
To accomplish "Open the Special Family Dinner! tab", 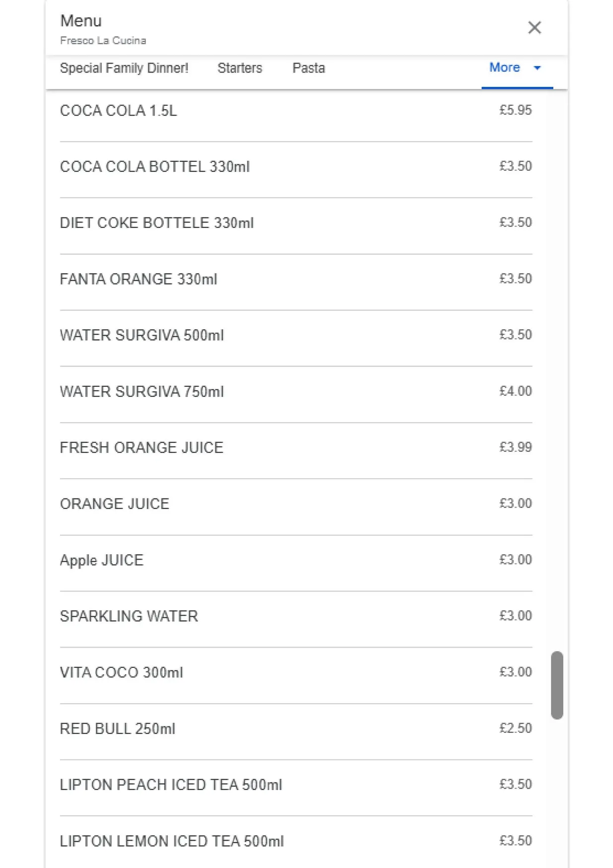I will click(124, 68).
